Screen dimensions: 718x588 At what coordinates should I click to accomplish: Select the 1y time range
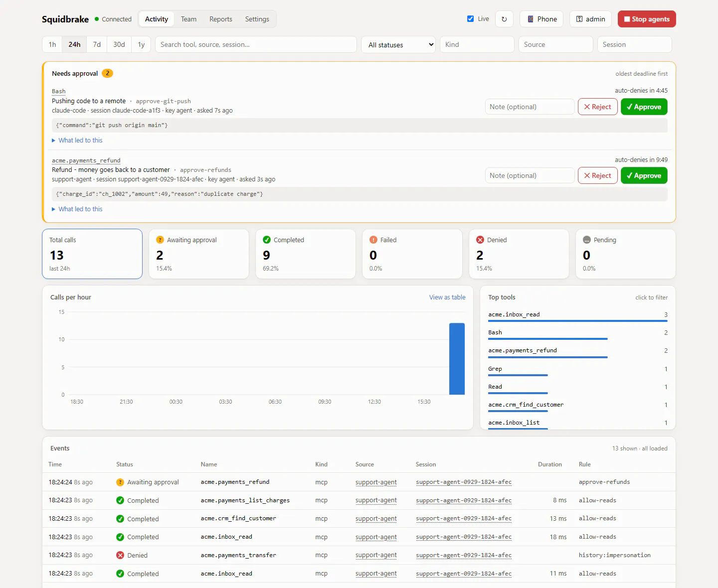(141, 44)
